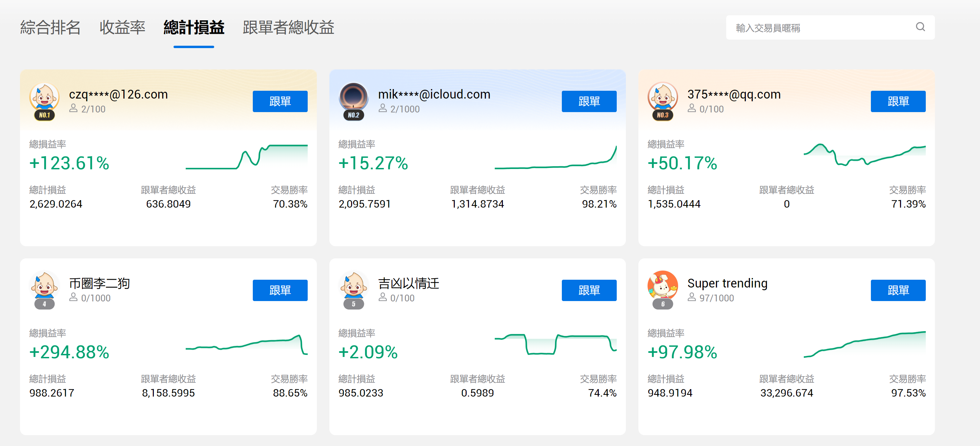Click total profit value 2,095.7591

(x=365, y=204)
